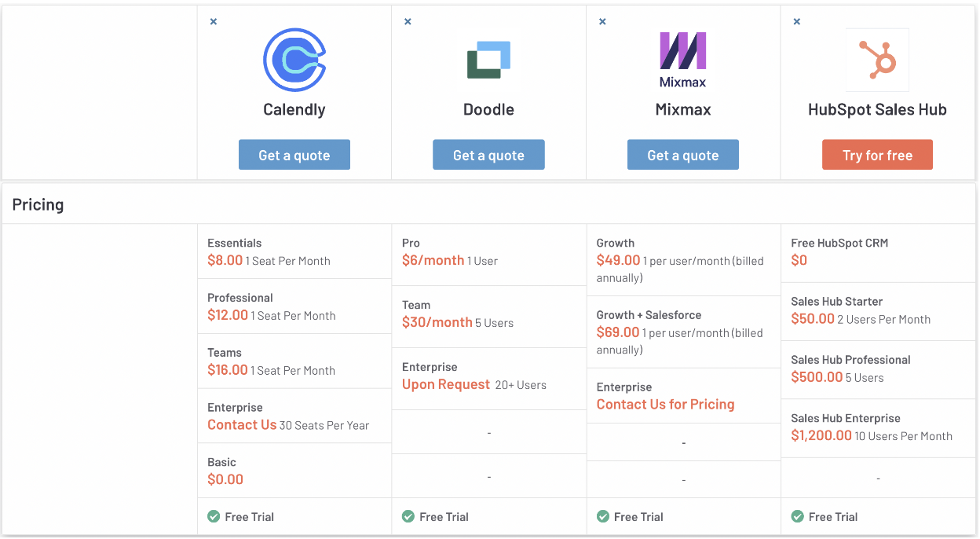Select Free HubSpot CRM $0 price

[799, 260]
